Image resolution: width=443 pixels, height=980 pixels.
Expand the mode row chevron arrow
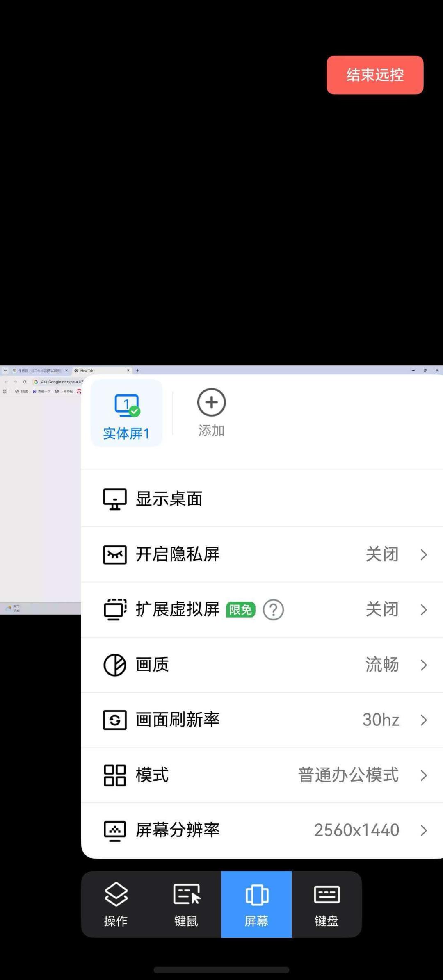(x=424, y=775)
